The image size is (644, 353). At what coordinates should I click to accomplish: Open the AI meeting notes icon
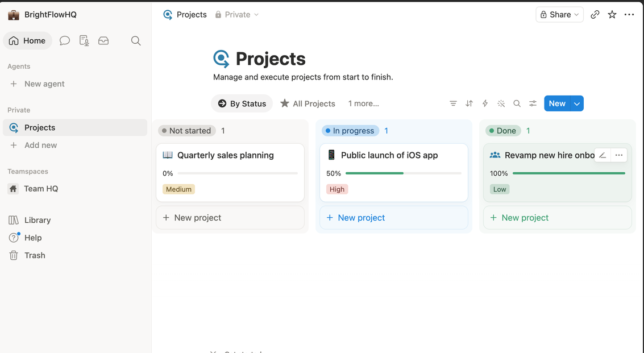click(x=84, y=41)
